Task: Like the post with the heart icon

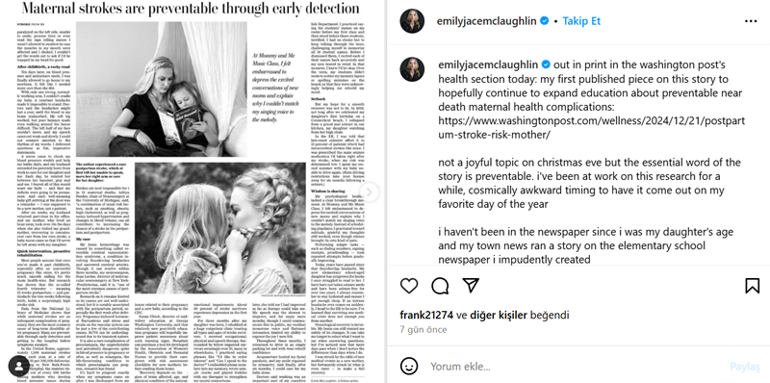Action: point(409,285)
